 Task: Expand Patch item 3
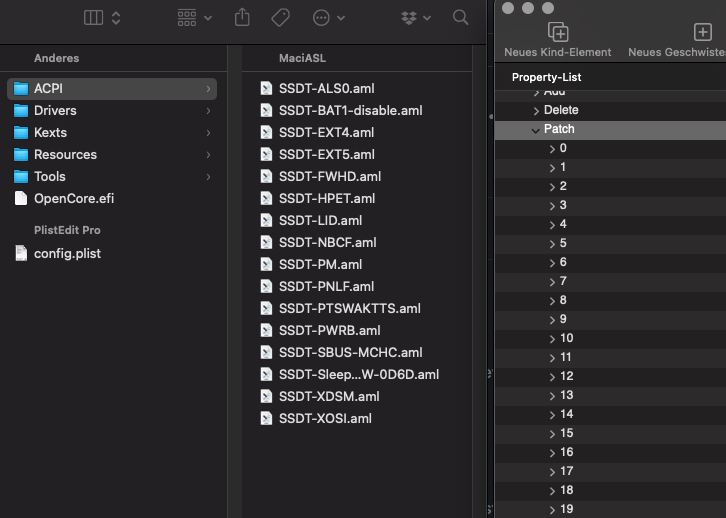click(552, 206)
